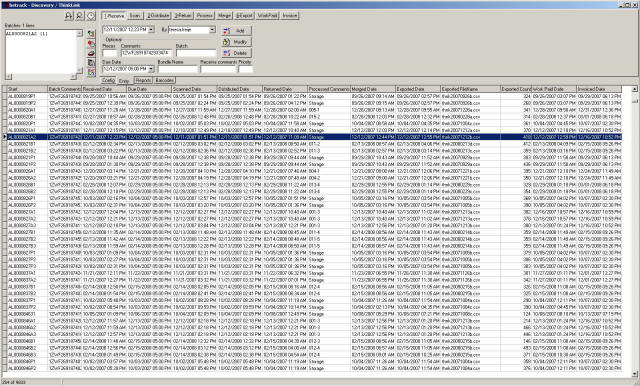The height and width of the screenshot is (386, 640).
Task: Switch to the Scan tab
Action: click(135, 16)
